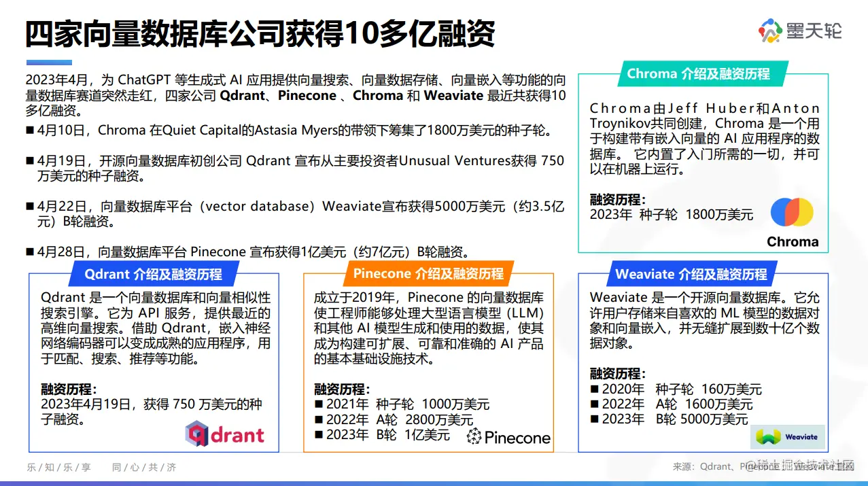The image size is (868, 486).
Task: Click Pinecone's 2022年 A轮 2800万美元 line
Action: pos(394,420)
